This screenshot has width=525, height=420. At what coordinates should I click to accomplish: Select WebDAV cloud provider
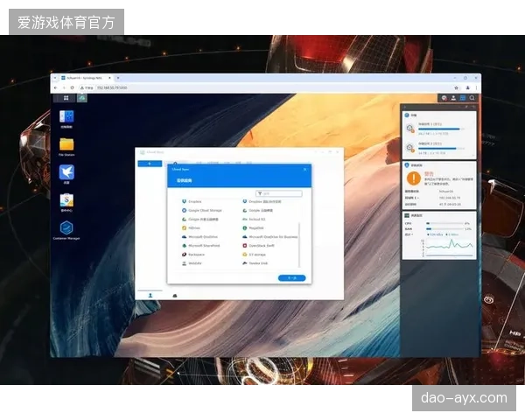point(192,263)
